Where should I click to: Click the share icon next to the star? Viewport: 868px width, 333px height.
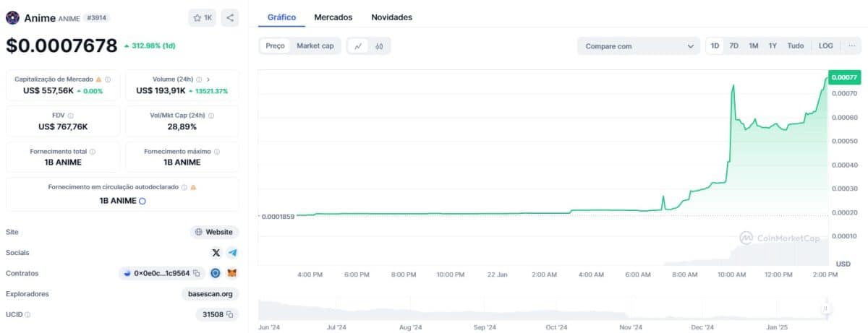[x=230, y=18]
